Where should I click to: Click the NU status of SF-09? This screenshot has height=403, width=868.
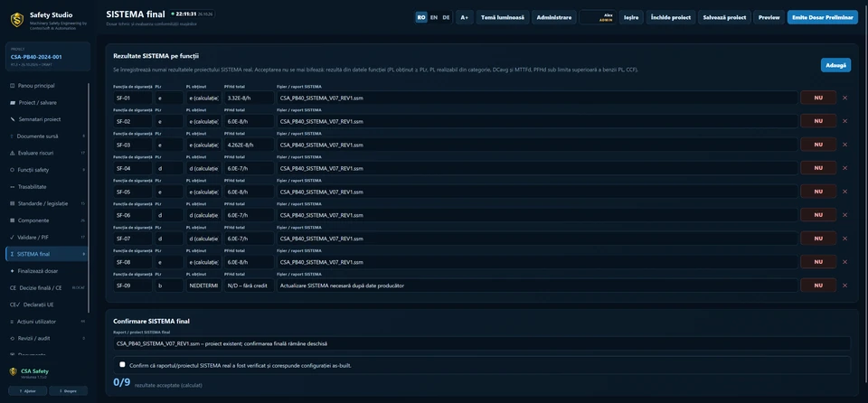coord(818,286)
